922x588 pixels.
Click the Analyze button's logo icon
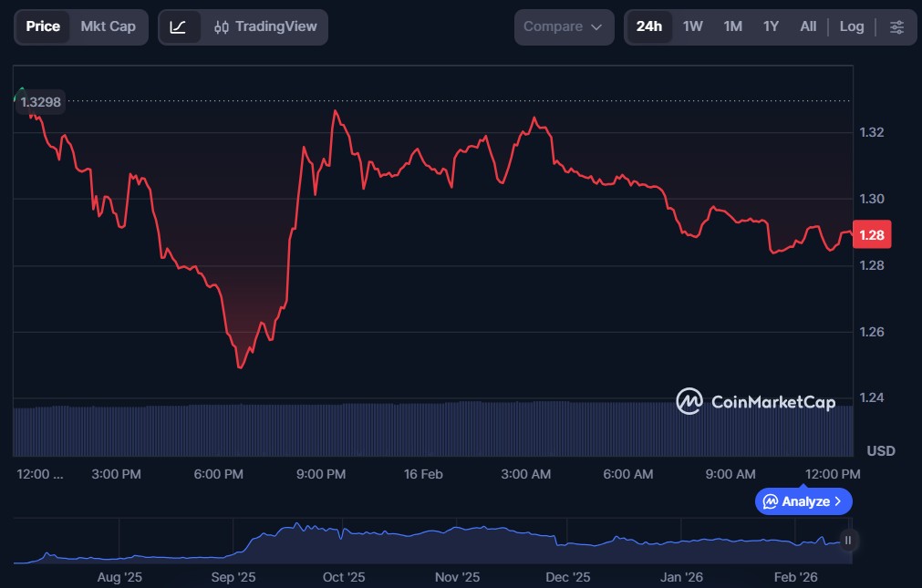771,501
